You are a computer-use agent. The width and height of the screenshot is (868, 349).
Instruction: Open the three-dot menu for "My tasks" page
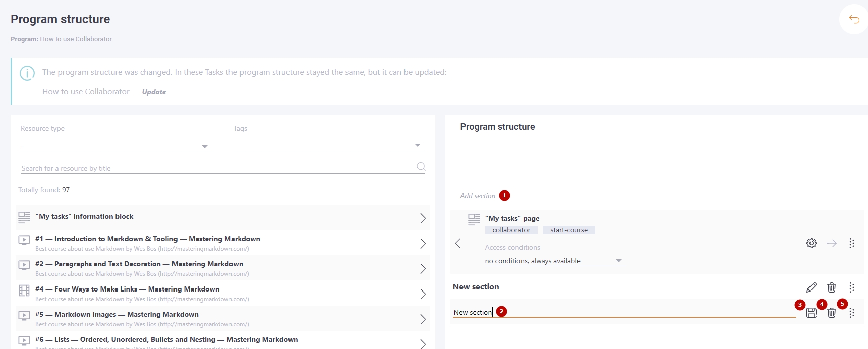coord(852,243)
